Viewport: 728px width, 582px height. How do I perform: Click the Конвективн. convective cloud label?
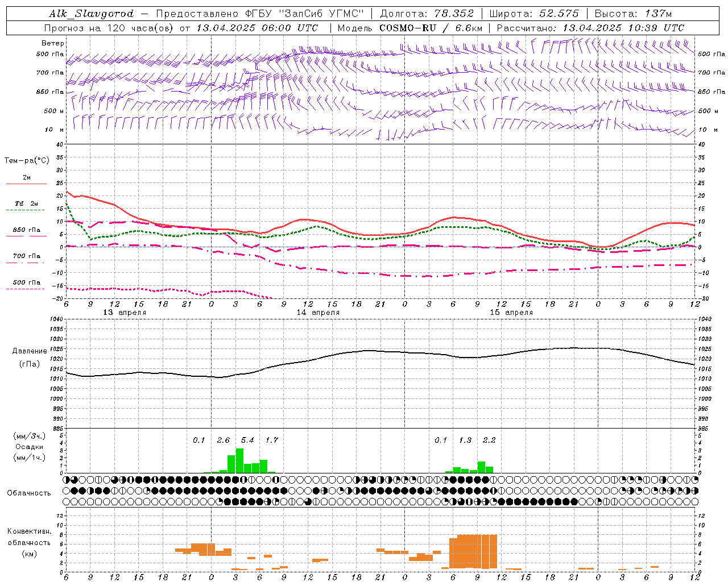[x=30, y=531]
